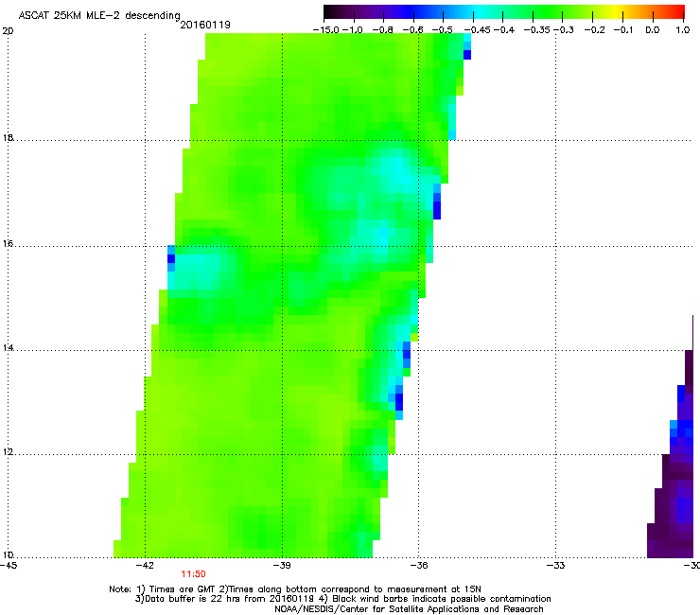
Task: Click the longitude axis label -45
Action: click(9, 566)
